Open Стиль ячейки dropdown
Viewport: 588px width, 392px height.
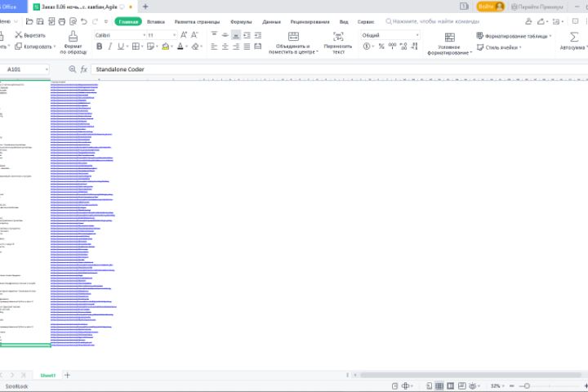click(499, 47)
